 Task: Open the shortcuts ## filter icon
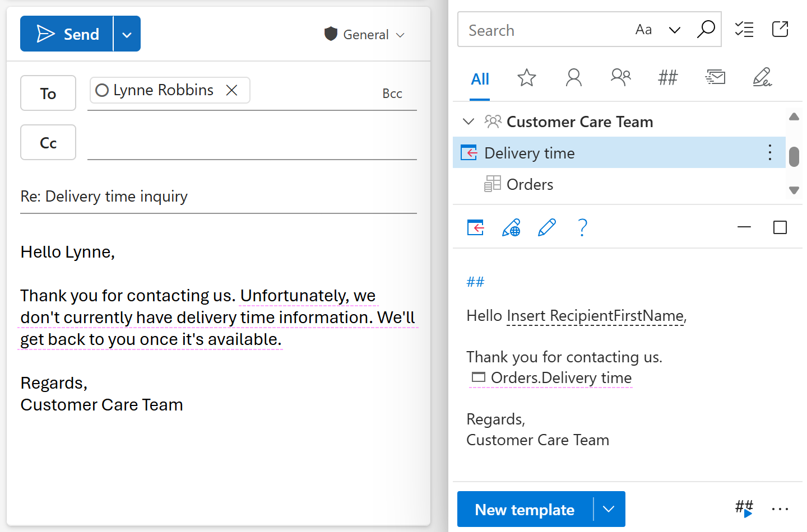click(667, 78)
